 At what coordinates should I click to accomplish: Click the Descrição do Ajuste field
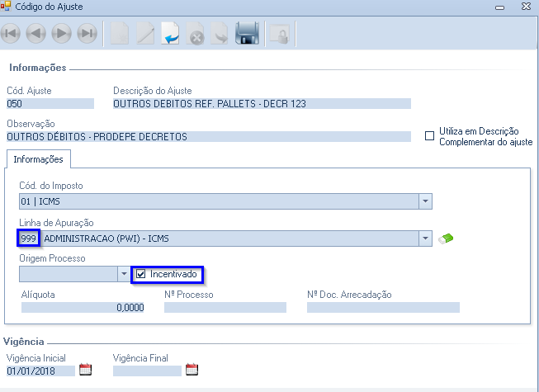pyautogui.click(x=262, y=104)
